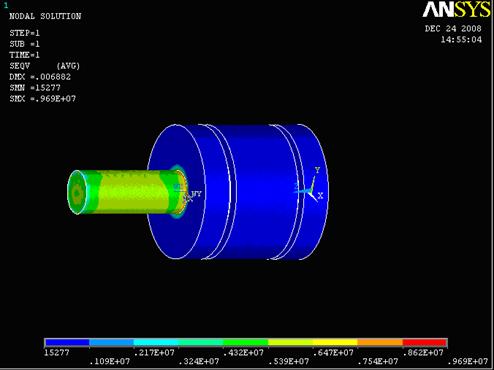Pick the cyan band in the legend

[x=156, y=343]
